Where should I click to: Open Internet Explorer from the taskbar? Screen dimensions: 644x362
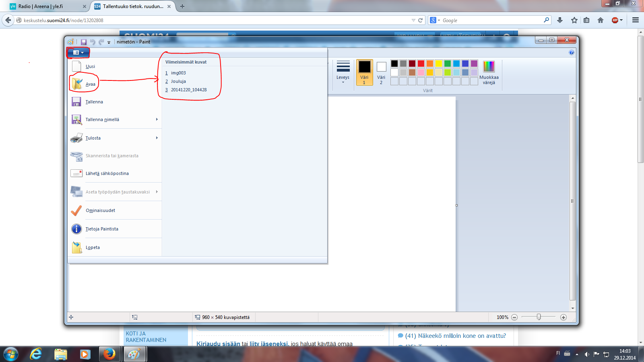pyautogui.click(x=36, y=354)
